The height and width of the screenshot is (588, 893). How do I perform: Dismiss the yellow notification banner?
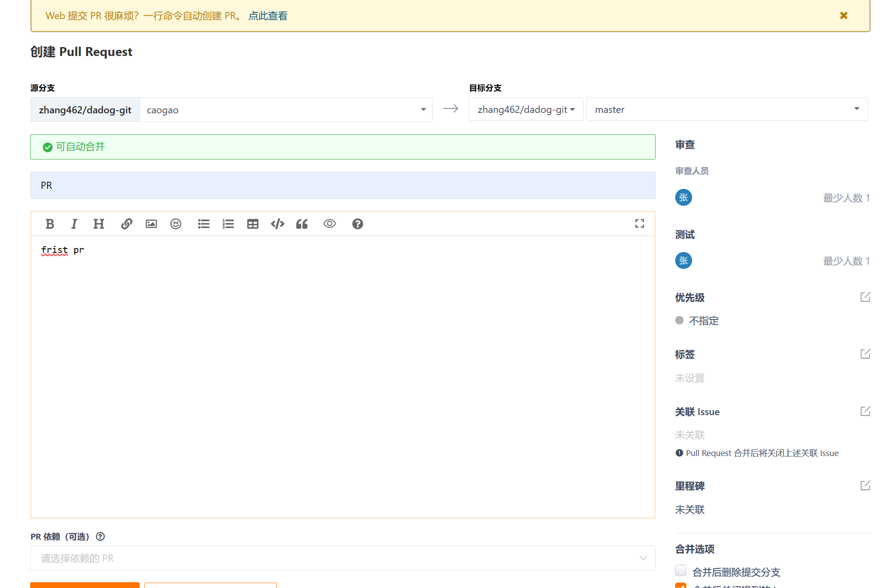[x=843, y=16]
